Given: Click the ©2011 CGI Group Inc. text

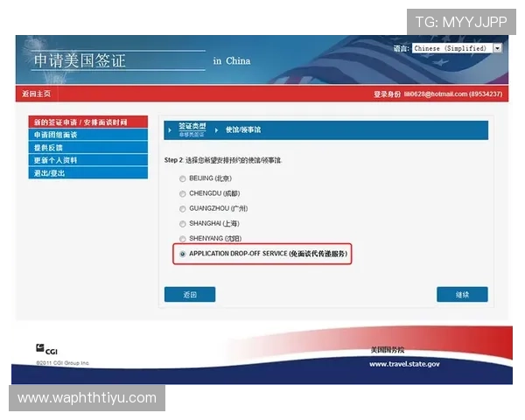Looking at the screenshot, I should pos(63,363).
